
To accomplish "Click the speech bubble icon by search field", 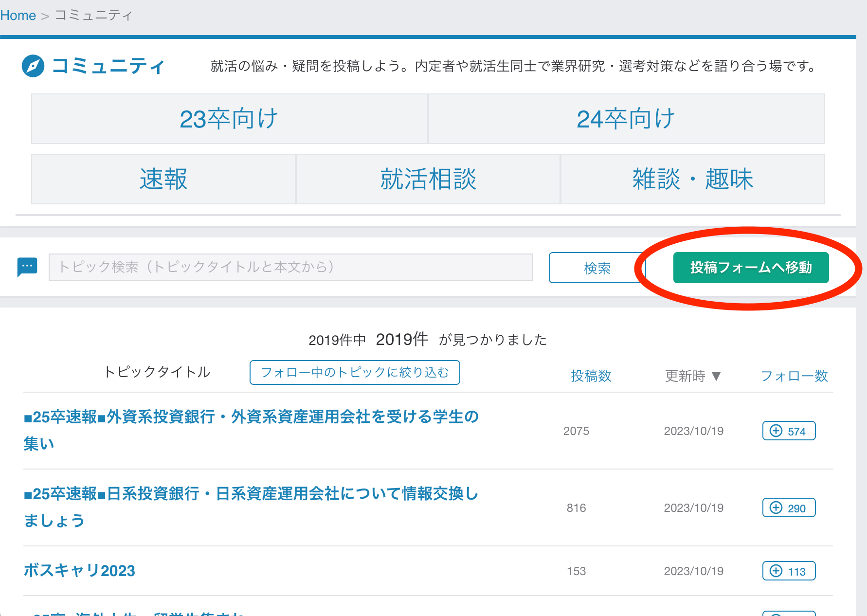I will (x=27, y=267).
